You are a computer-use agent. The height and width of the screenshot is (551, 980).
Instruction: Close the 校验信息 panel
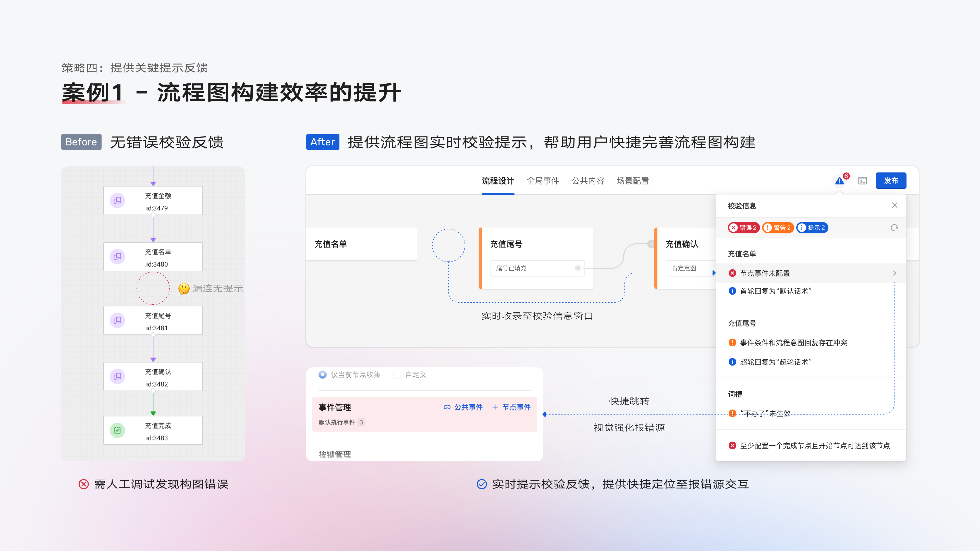pos(895,205)
